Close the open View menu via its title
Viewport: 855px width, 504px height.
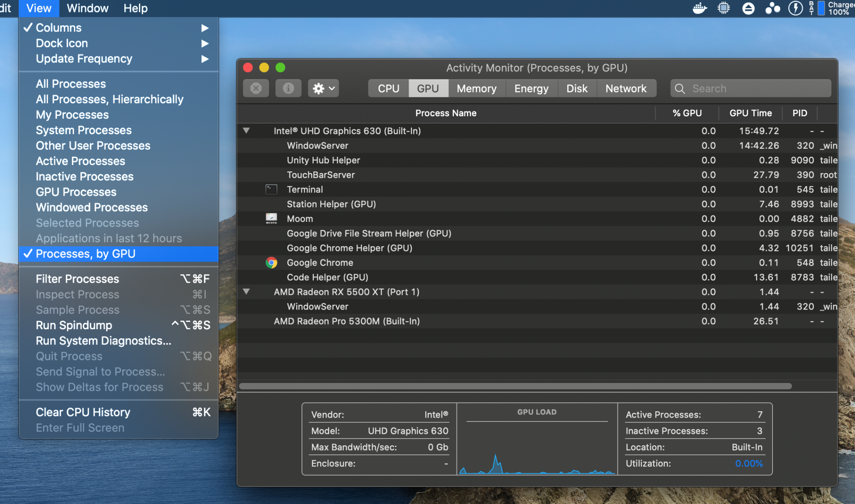point(39,8)
